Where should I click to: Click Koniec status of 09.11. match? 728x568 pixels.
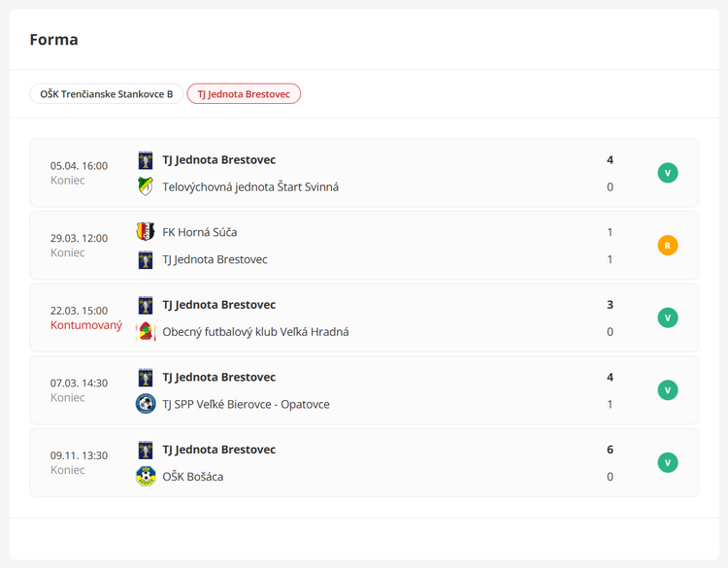(68, 470)
